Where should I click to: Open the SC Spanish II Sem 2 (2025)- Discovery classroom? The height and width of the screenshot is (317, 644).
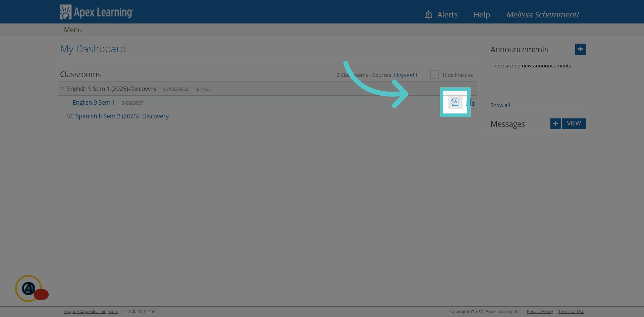pyautogui.click(x=118, y=116)
